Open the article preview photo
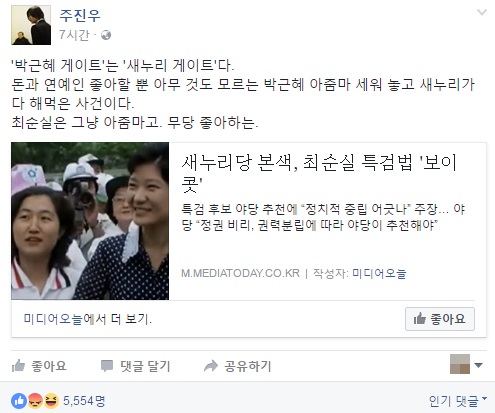The image size is (495, 413). [x=90, y=221]
